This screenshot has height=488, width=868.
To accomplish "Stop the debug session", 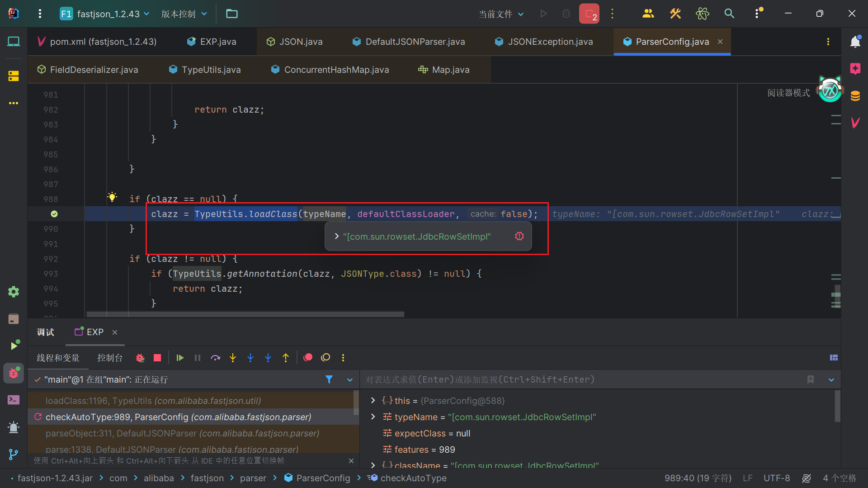I will (157, 358).
